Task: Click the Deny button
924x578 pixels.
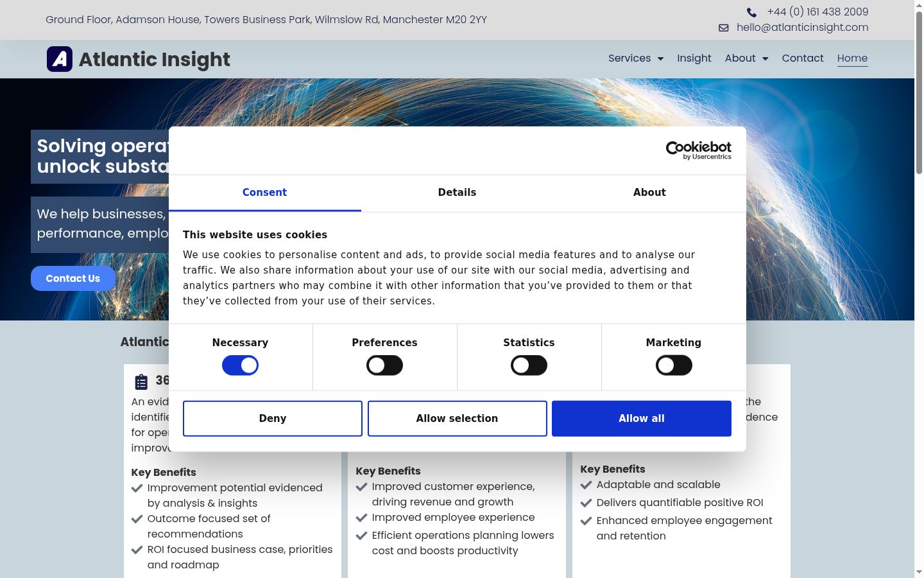Action: [273, 419]
